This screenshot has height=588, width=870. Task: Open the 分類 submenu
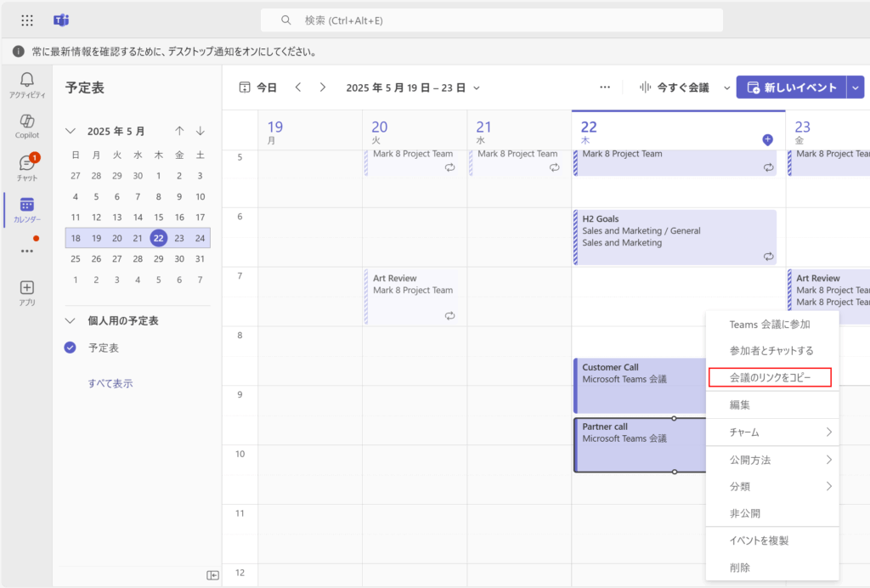[x=772, y=487]
